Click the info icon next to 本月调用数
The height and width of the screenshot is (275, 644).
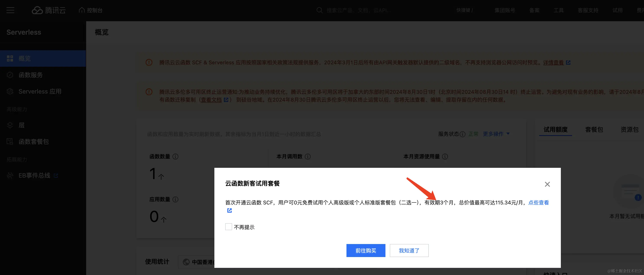click(x=308, y=157)
